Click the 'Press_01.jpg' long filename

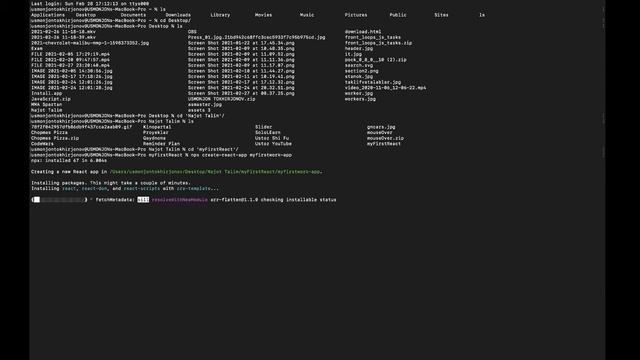(256, 38)
